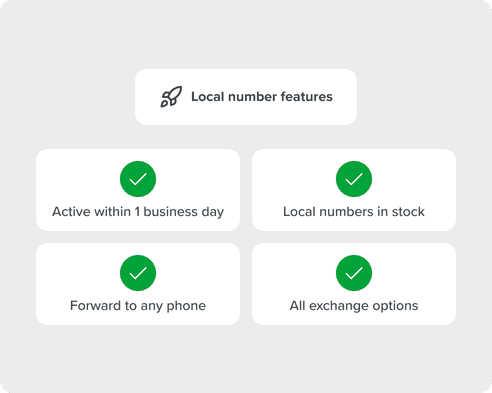Click the "Active within 1 business day" label
Screen dimensions: 492x393
138,212
